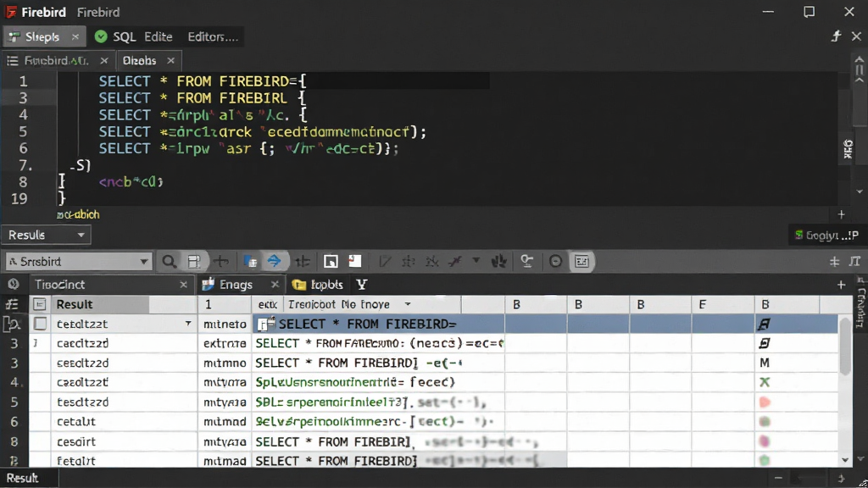Viewport: 868px width, 488px height.
Task: Close the Enags tab
Action: click(x=275, y=285)
